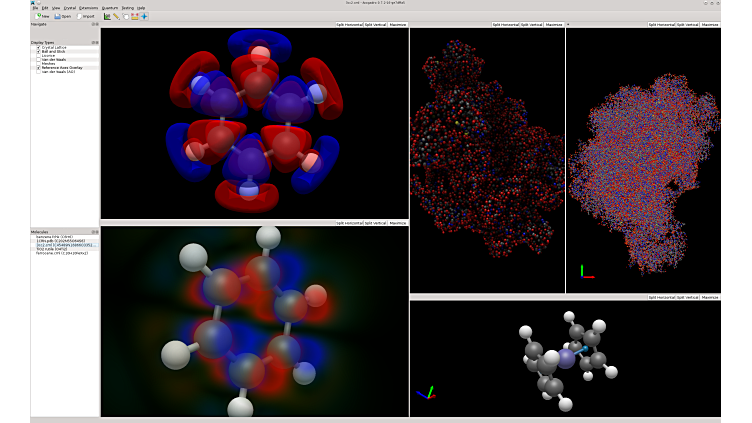The width and height of the screenshot is (752, 423).
Task: Open the Extensions menu
Action: coord(89,8)
